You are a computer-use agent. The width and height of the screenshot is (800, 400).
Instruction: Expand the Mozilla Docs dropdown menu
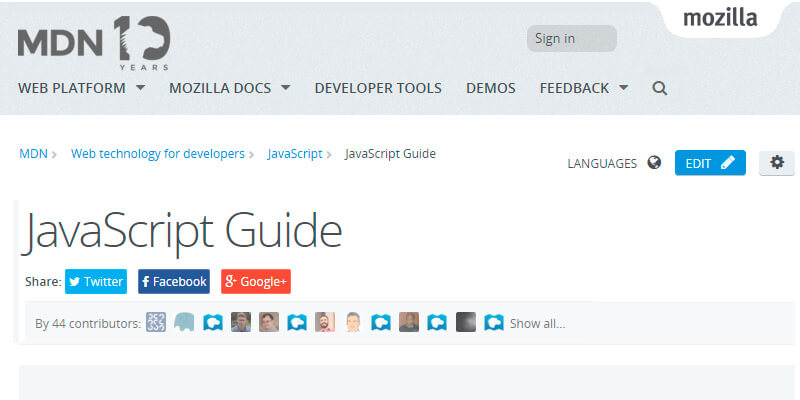click(229, 88)
